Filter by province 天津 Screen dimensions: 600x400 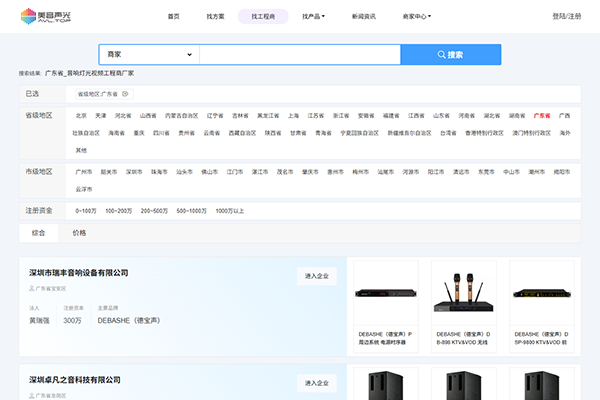(x=101, y=116)
